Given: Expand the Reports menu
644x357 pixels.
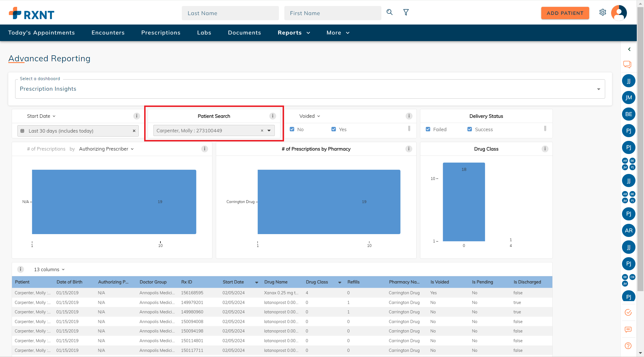Looking at the screenshot, I should (294, 33).
